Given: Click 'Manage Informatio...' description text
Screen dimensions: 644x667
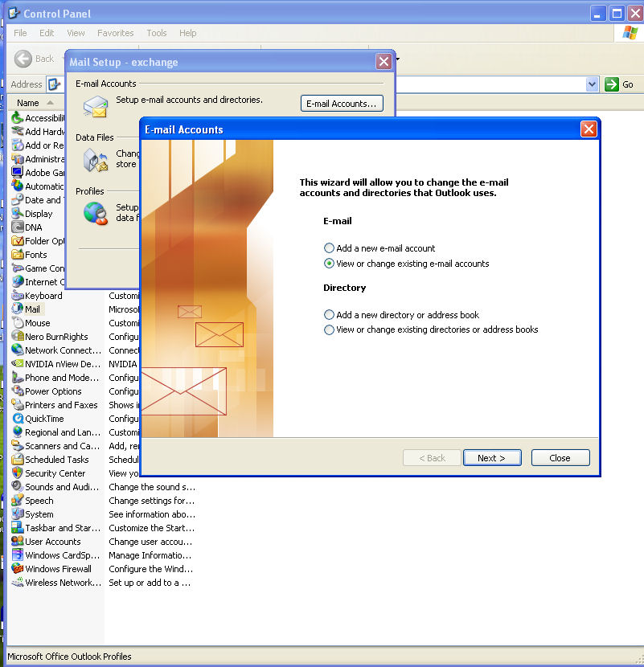Looking at the screenshot, I should tap(150, 555).
